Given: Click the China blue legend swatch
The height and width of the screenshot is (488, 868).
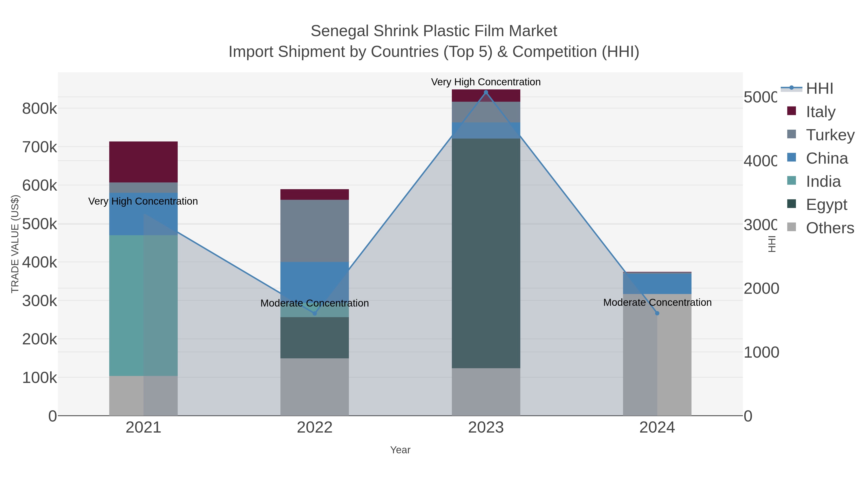Looking at the screenshot, I should pos(792,157).
